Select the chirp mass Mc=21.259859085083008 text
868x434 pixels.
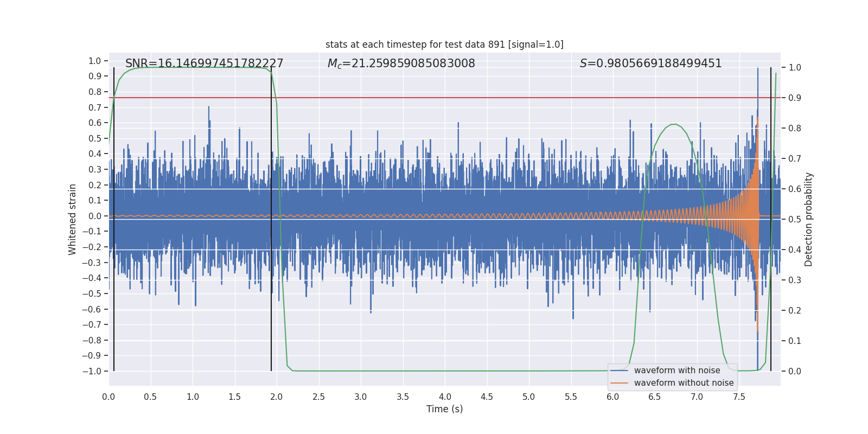coord(401,63)
